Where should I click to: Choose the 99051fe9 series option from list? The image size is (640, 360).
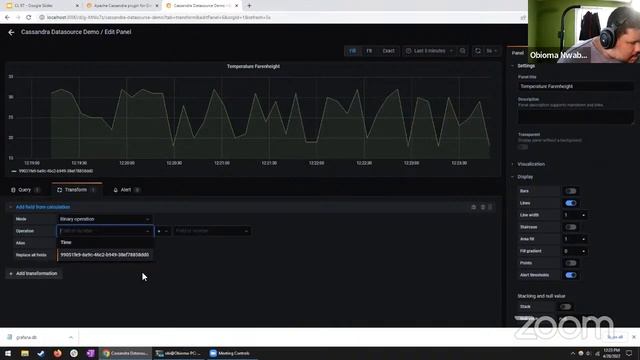pyautogui.click(x=105, y=255)
